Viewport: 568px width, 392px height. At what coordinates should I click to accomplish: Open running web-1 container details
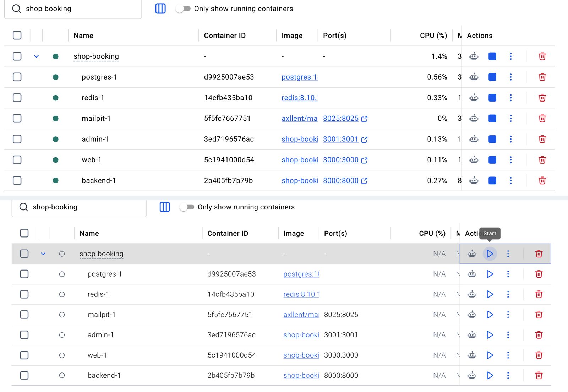pyautogui.click(x=92, y=160)
